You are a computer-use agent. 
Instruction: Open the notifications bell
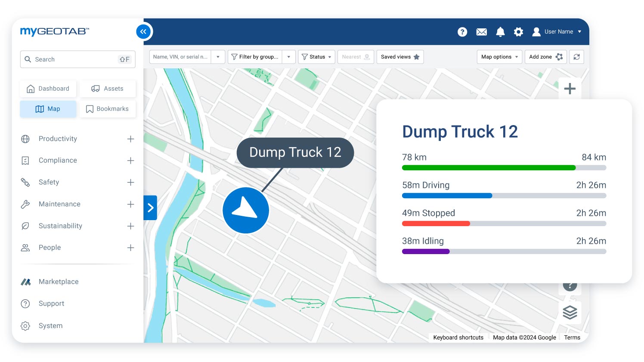click(x=500, y=31)
